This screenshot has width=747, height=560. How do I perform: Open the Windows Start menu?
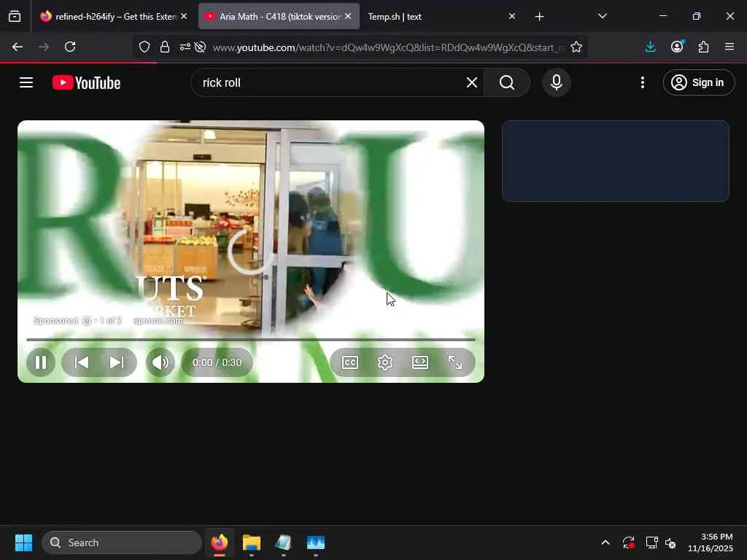pos(23,542)
